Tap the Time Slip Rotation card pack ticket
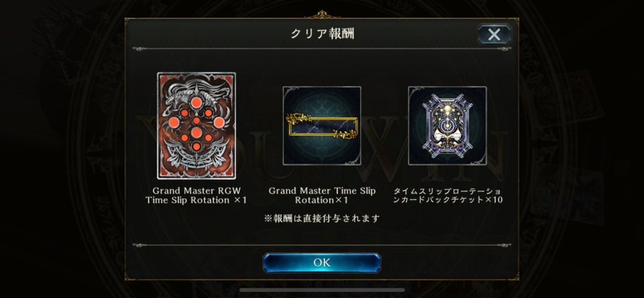This screenshot has width=644, height=298. (x=447, y=126)
